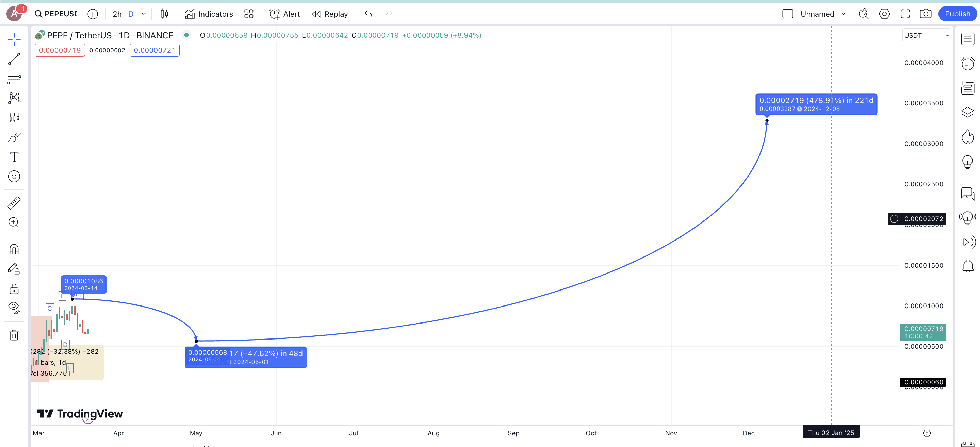Toggle magnet mode snapping
This screenshot has width=980, height=447.
(x=14, y=250)
